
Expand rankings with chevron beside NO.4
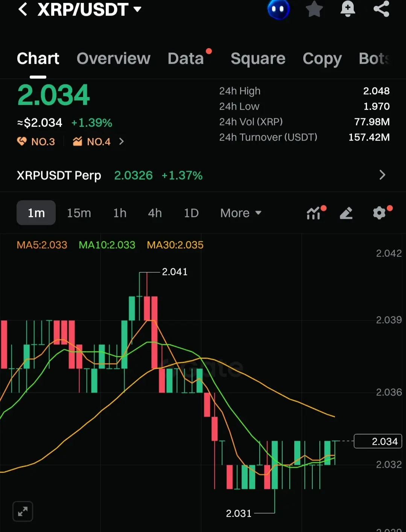click(121, 142)
